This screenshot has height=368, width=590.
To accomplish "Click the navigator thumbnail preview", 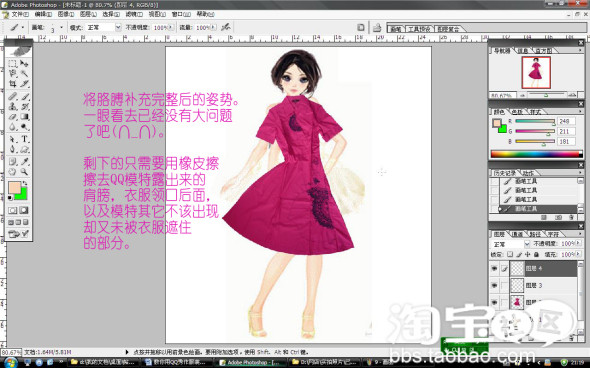I will pos(536,72).
